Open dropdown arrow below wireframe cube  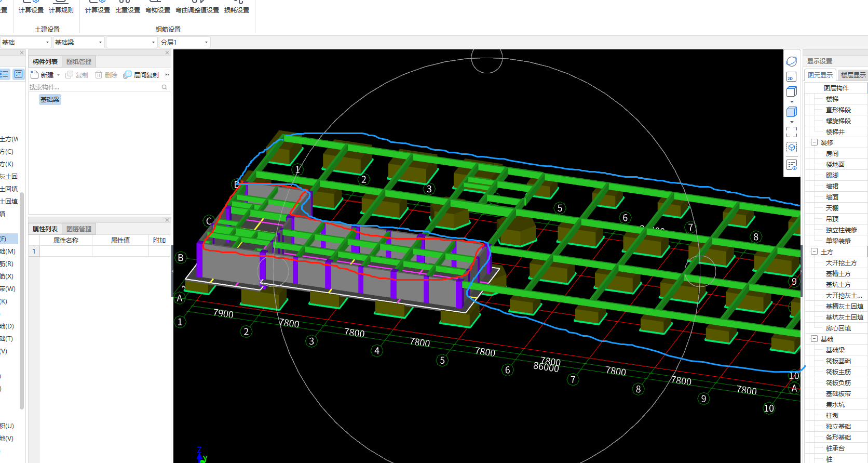[x=792, y=102]
